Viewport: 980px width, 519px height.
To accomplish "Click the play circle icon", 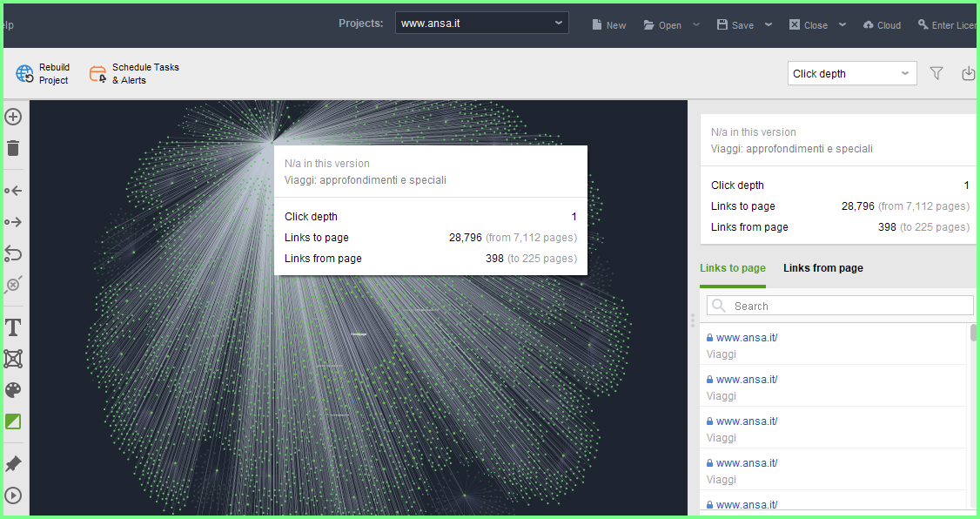I will pos(13,495).
